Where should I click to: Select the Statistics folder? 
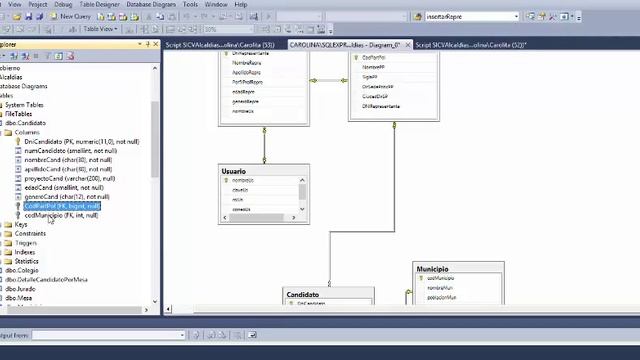pos(27,261)
